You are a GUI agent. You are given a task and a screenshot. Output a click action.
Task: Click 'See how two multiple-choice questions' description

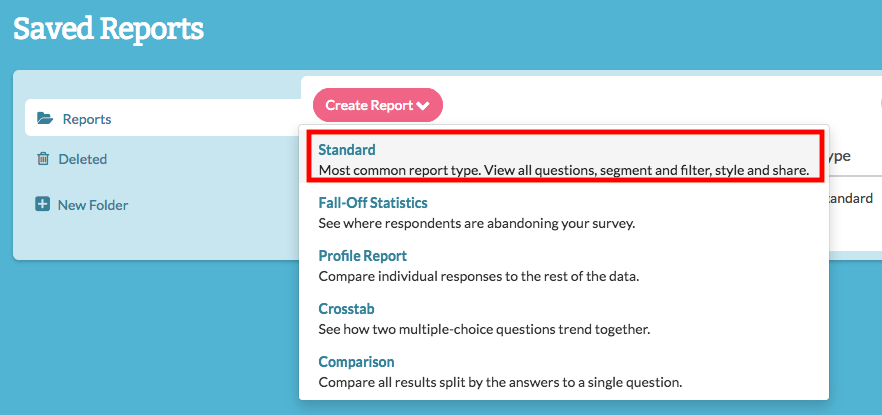pyautogui.click(x=484, y=330)
